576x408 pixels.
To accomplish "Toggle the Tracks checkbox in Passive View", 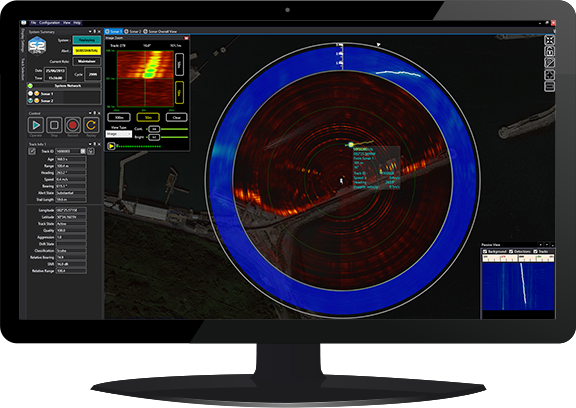I will 535,252.
